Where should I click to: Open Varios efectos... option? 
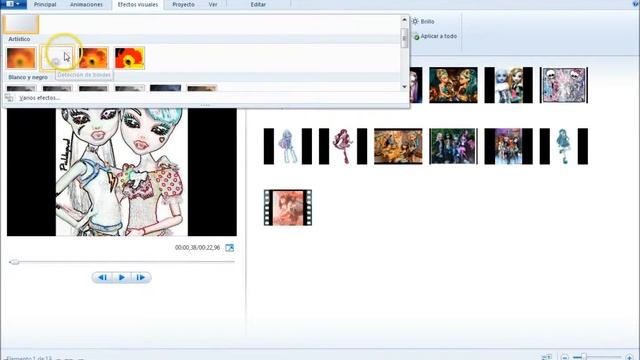tap(40, 98)
